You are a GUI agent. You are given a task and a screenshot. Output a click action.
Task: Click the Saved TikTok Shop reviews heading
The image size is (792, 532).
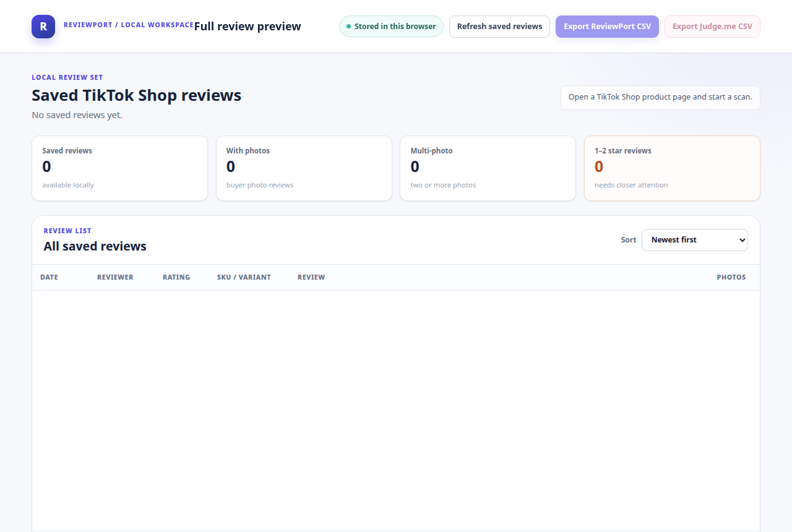coord(137,95)
